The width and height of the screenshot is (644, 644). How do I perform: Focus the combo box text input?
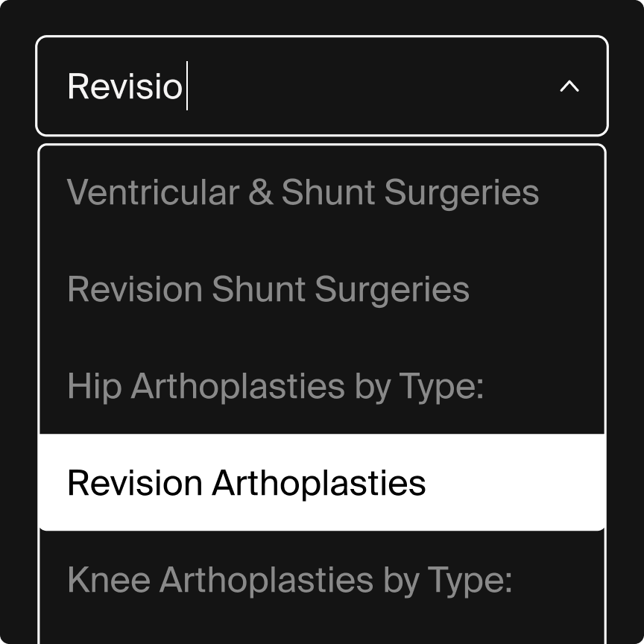pyautogui.click(x=298, y=86)
